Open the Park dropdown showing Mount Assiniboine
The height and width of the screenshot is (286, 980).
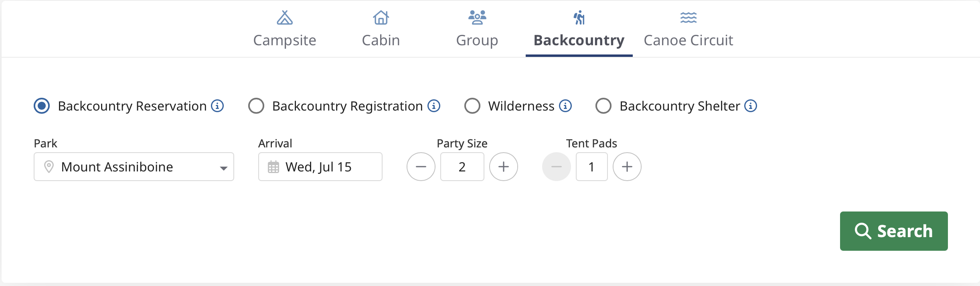pyautogui.click(x=134, y=167)
